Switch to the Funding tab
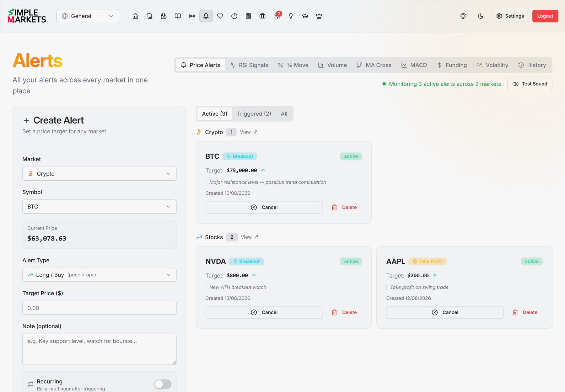 coord(452,65)
